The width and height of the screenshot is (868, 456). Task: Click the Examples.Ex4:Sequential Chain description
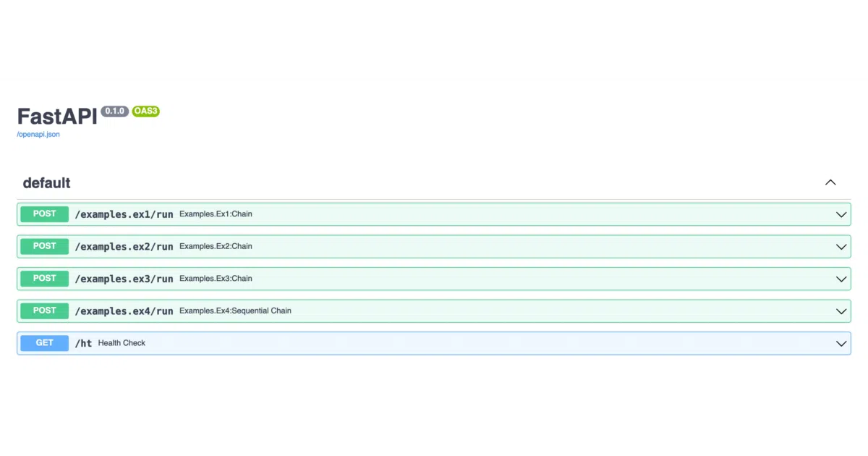point(235,311)
